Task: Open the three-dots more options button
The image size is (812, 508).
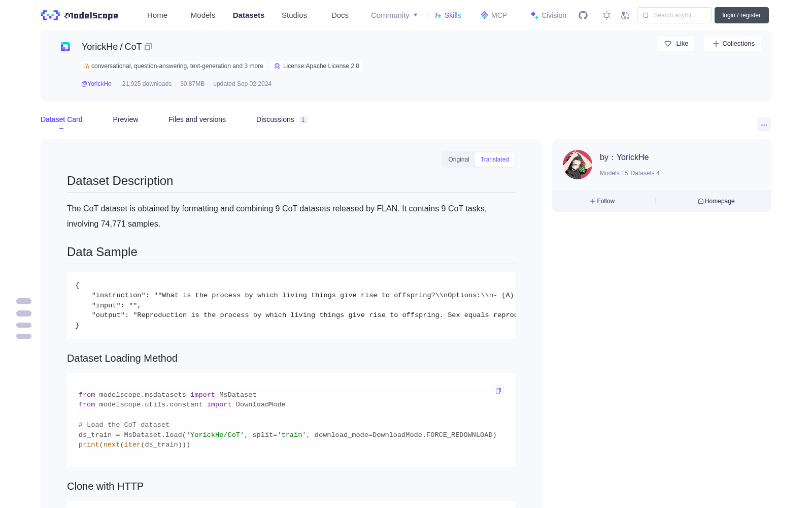Action: [x=764, y=124]
